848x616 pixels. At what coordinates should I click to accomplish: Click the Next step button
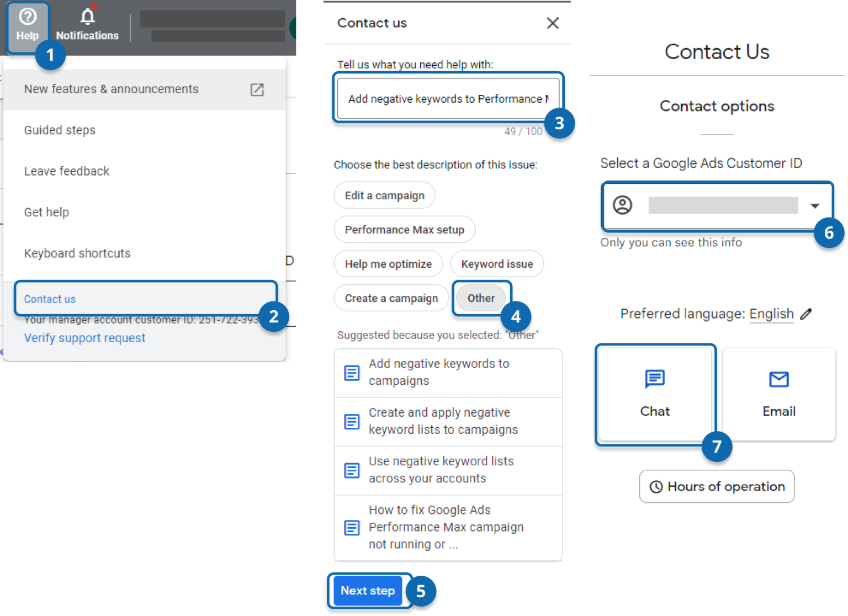tap(368, 591)
